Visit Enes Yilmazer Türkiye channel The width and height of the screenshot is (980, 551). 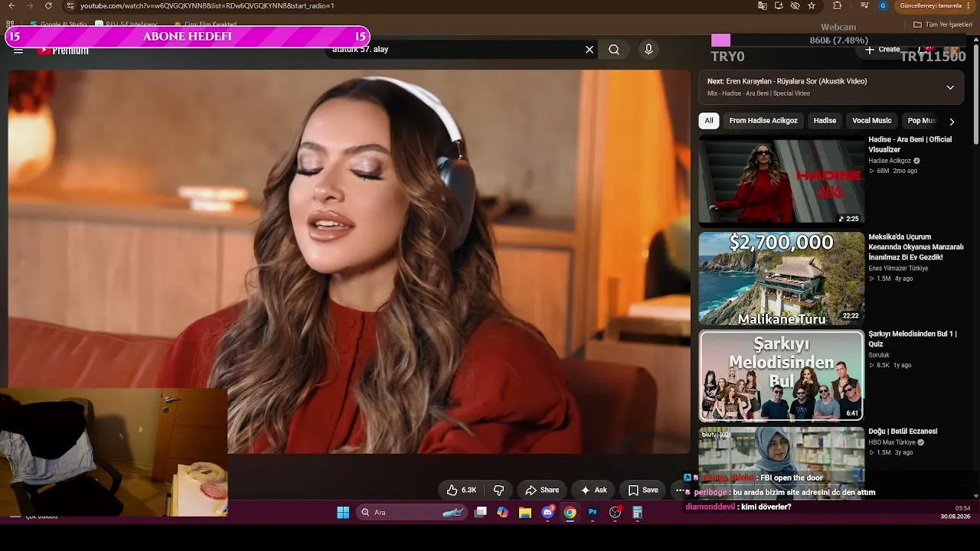898,269
